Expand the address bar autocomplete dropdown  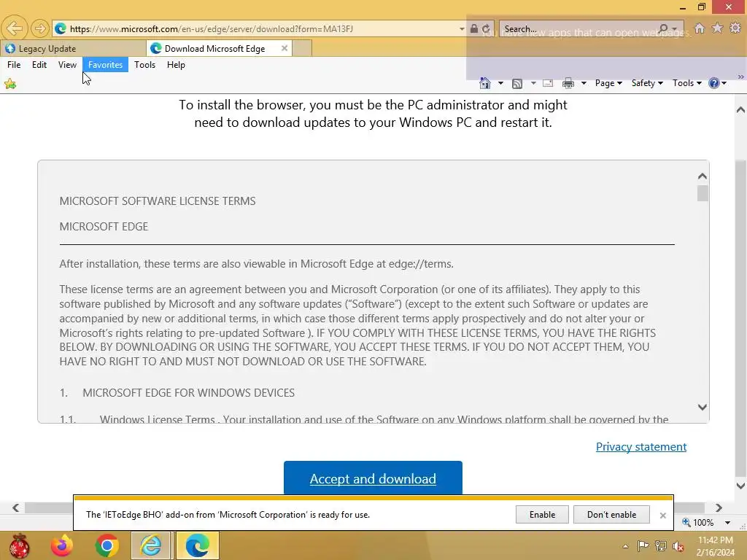click(x=462, y=28)
